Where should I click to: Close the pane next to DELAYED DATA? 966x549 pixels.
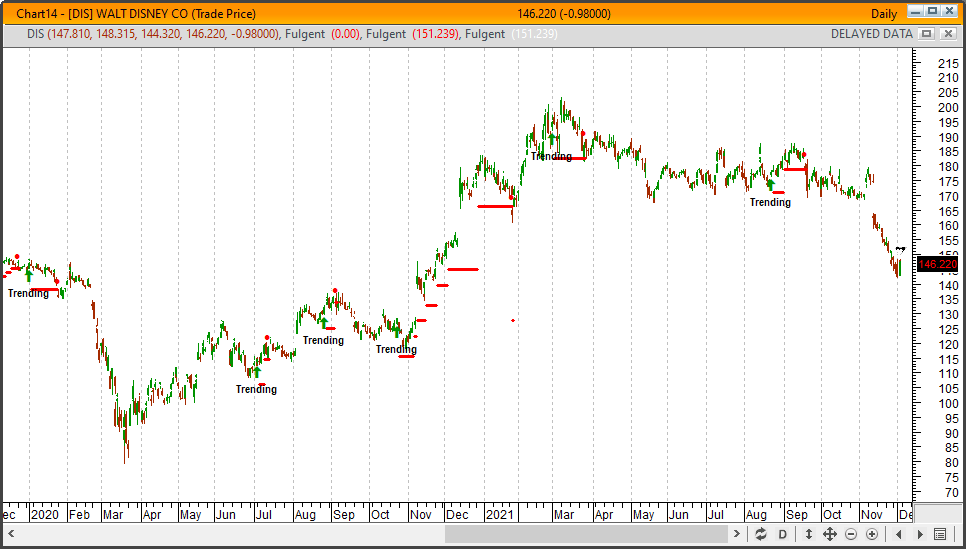(x=948, y=34)
